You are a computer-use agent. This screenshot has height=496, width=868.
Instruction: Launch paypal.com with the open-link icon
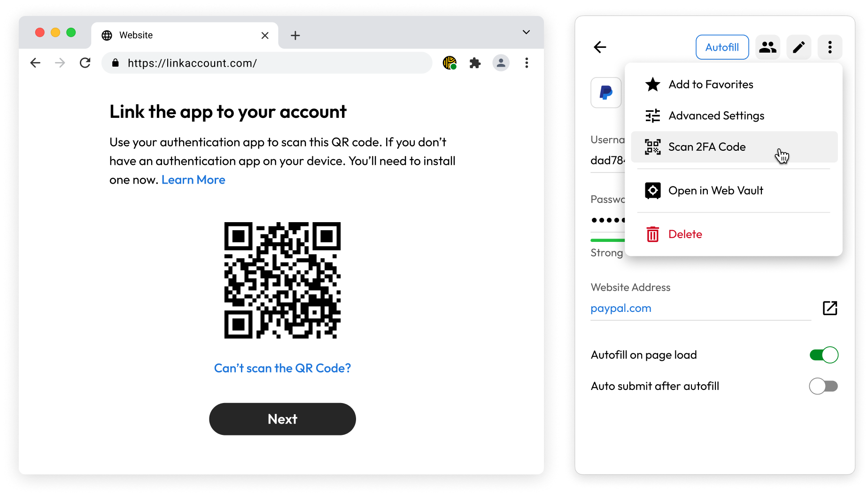click(x=830, y=308)
